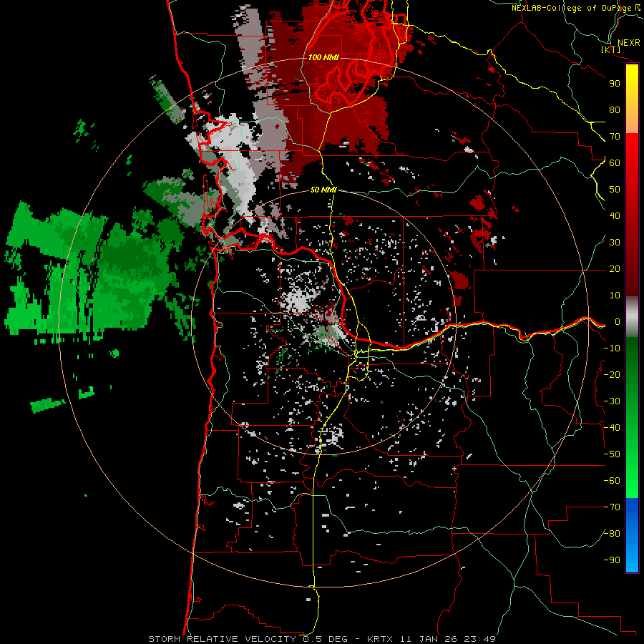This screenshot has height=644, width=644.
Task: Click the 50 value on velocity scale
Action: pyautogui.click(x=615, y=190)
